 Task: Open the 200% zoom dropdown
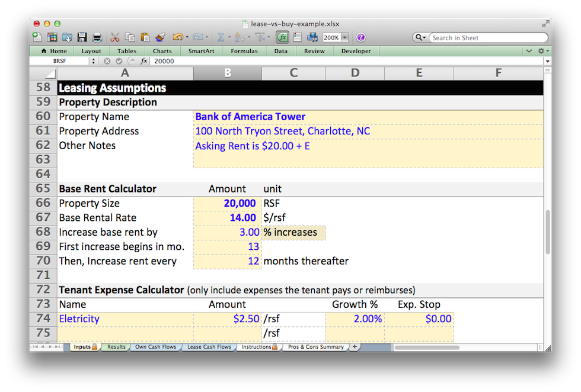[x=344, y=37]
